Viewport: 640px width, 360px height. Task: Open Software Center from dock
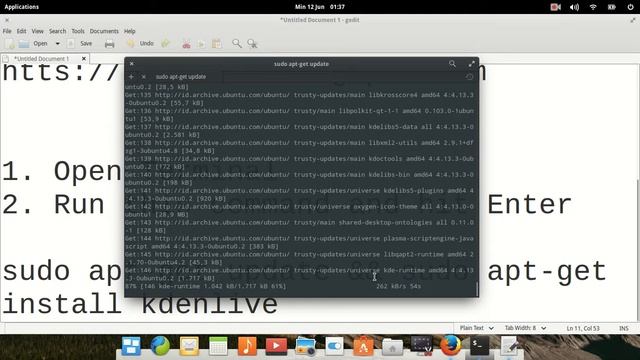pyautogui.click(x=363, y=346)
